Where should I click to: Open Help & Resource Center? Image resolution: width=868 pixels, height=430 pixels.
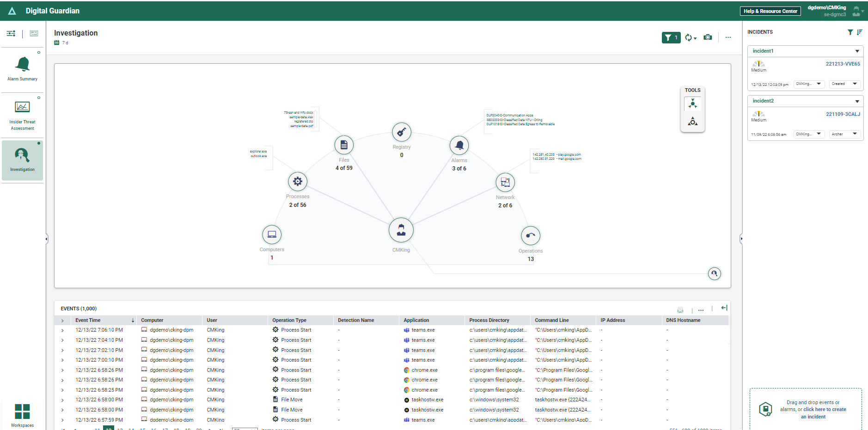(770, 11)
